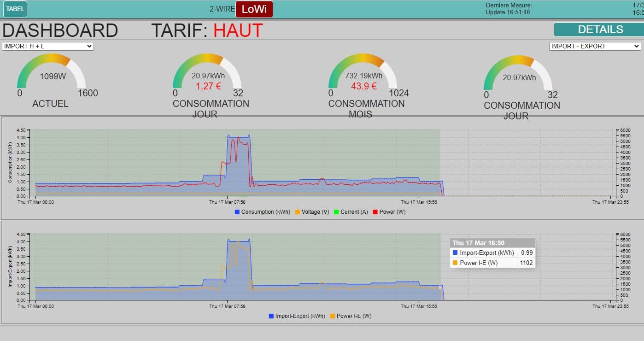Viewport: 644px width, 341px height.
Task: Toggle Power (W) red legend entry
Action: point(389,212)
